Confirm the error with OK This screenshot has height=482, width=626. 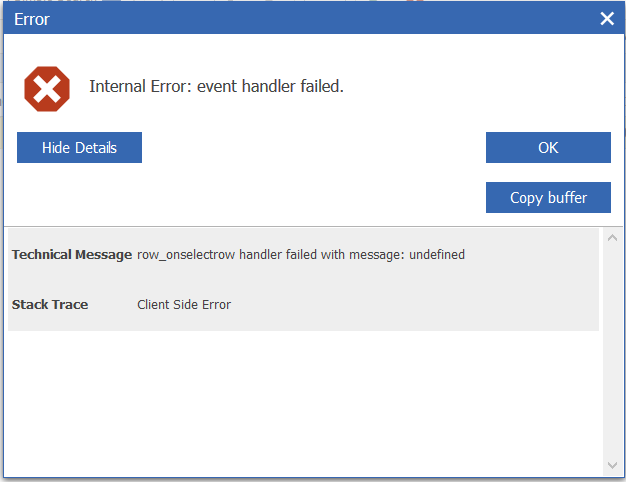coord(547,147)
